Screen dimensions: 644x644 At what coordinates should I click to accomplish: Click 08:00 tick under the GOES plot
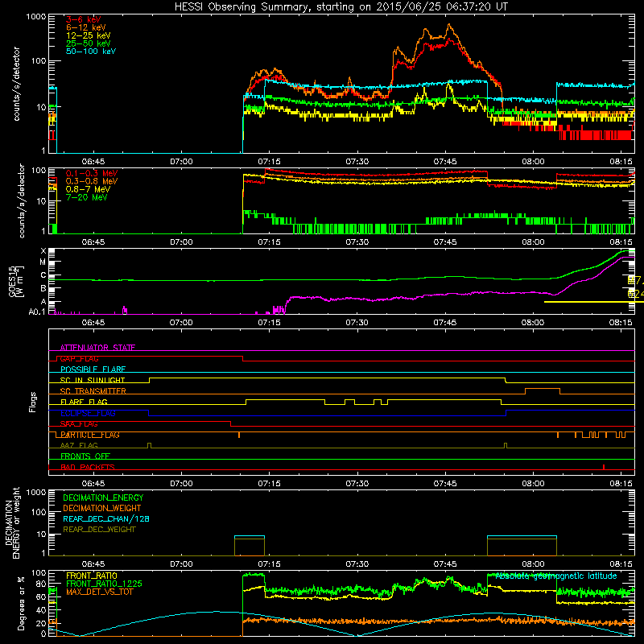(x=533, y=323)
